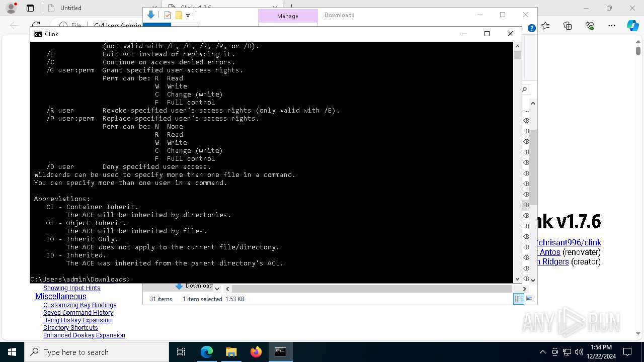644x362 pixels.
Task: Open the Saved Command History link
Action: [78, 313]
